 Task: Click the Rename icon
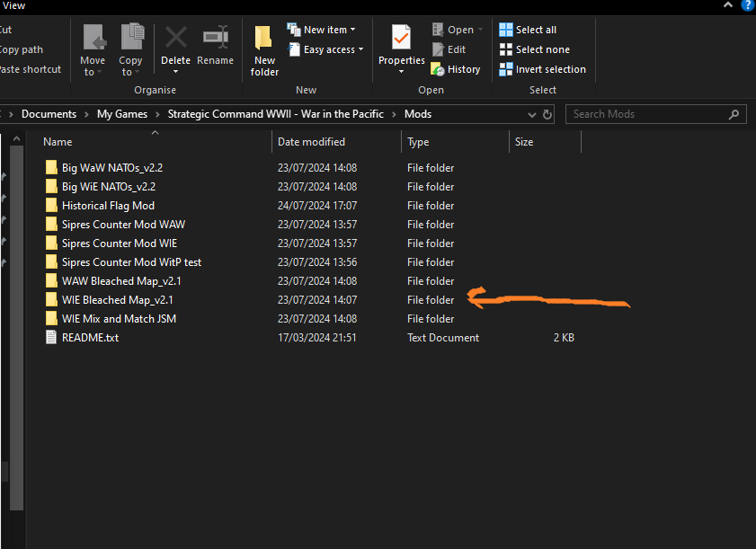(215, 37)
